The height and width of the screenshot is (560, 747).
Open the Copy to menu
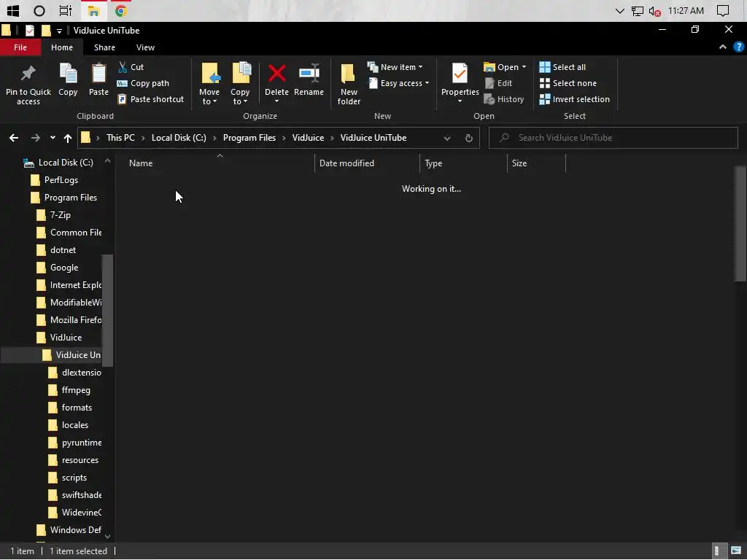coord(240,84)
